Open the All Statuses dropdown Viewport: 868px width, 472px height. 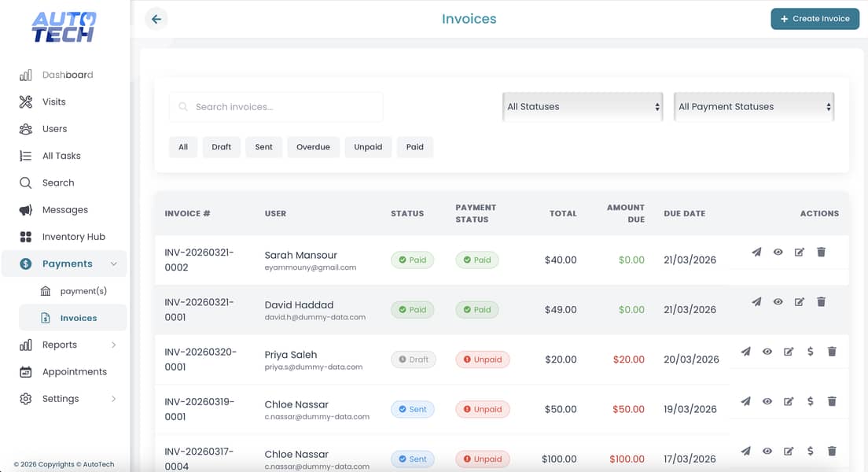(x=582, y=106)
